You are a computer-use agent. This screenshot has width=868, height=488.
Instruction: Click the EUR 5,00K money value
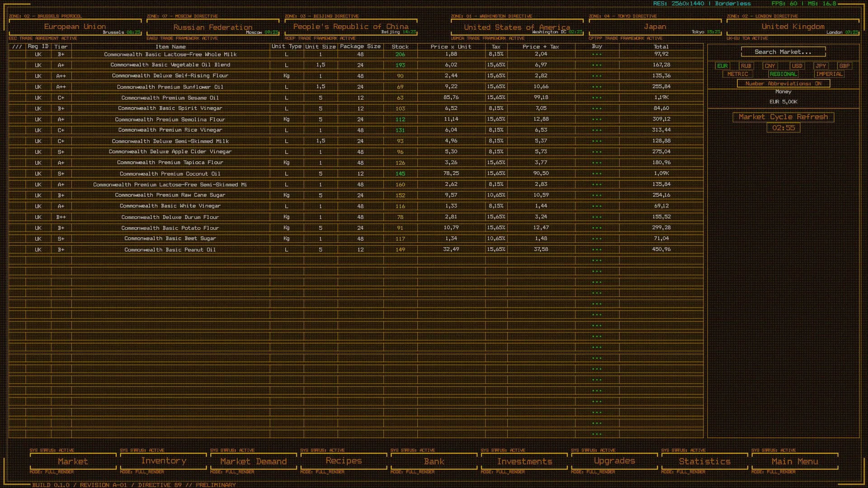(x=783, y=102)
